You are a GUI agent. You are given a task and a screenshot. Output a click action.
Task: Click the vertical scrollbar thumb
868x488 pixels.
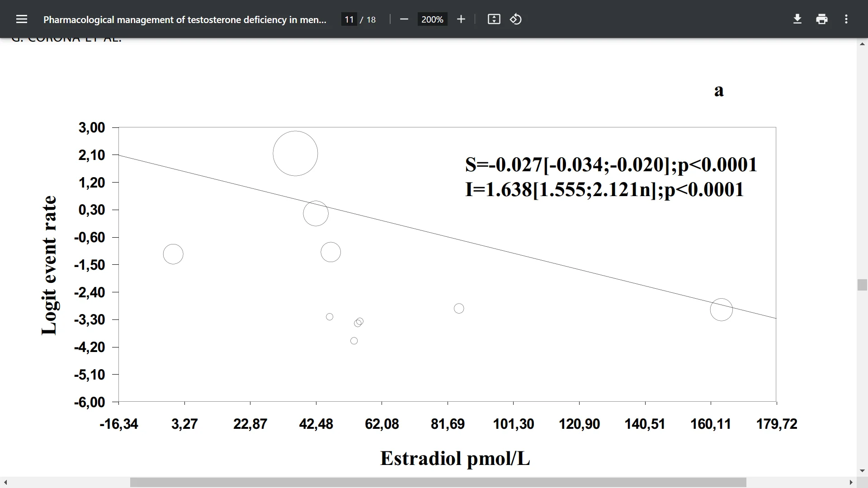pyautogui.click(x=862, y=285)
